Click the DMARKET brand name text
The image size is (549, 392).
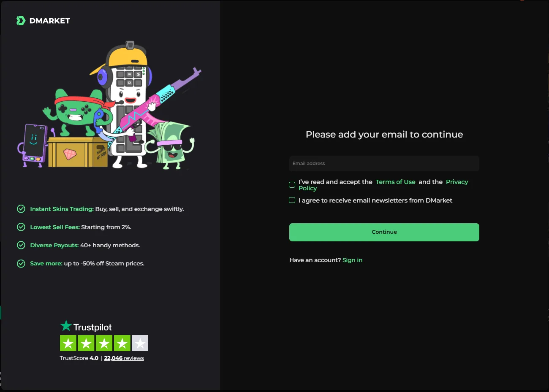pyautogui.click(x=49, y=21)
